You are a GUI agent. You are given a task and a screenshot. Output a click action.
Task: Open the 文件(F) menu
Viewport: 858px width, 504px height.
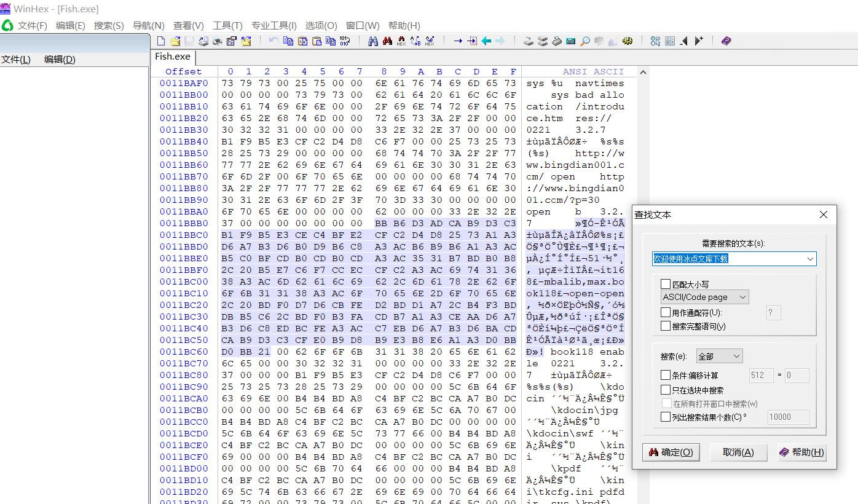32,25
